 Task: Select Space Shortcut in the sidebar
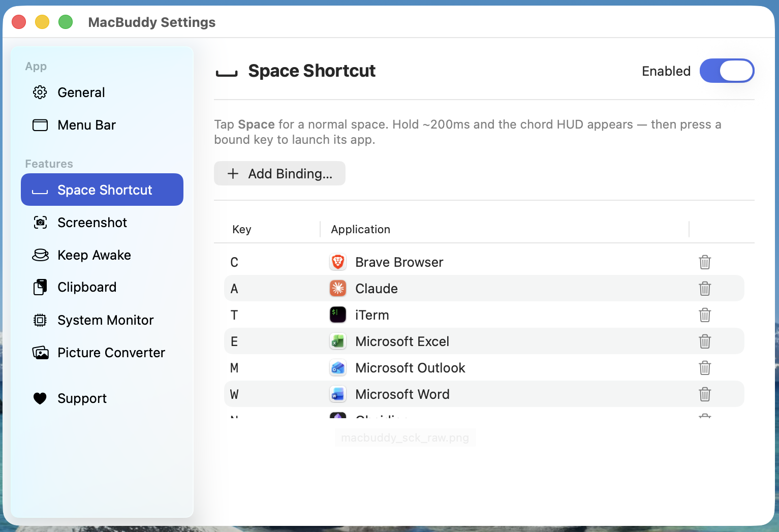(x=102, y=190)
